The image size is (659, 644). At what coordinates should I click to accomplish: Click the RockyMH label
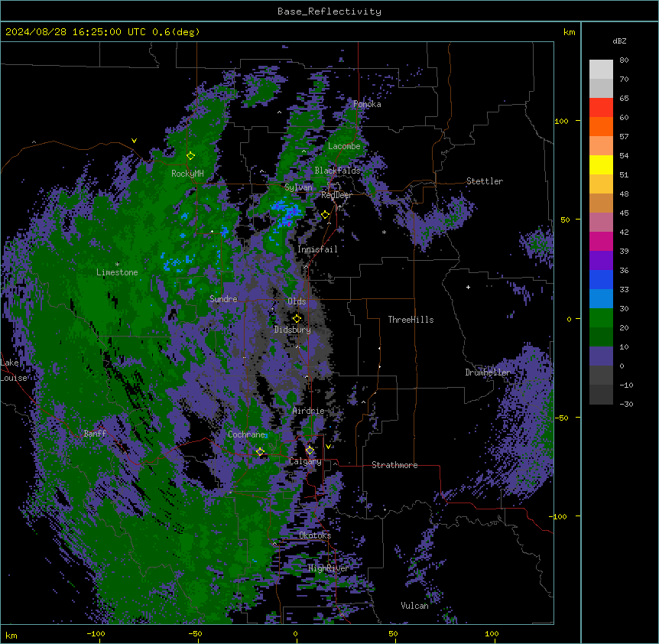pyautogui.click(x=187, y=174)
